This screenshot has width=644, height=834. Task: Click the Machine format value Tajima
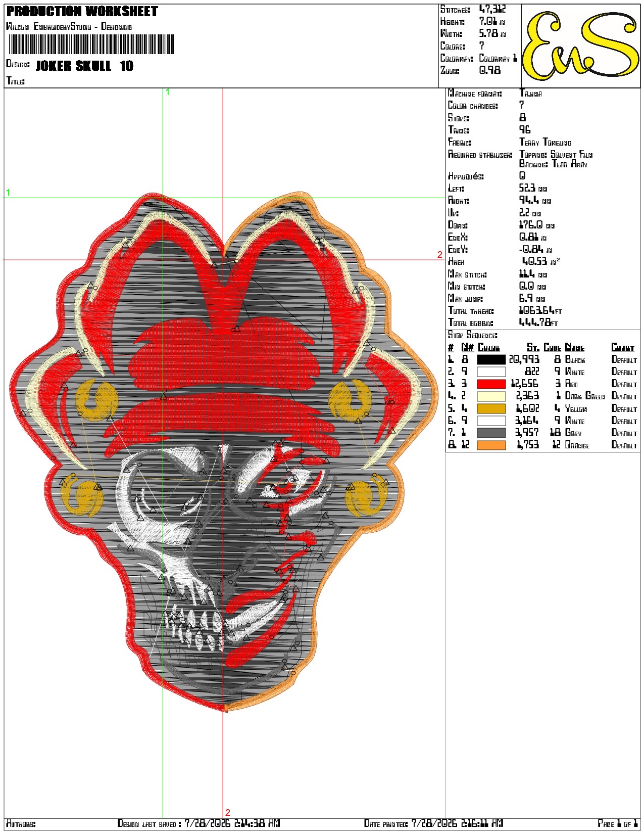[x=531, y=94]
